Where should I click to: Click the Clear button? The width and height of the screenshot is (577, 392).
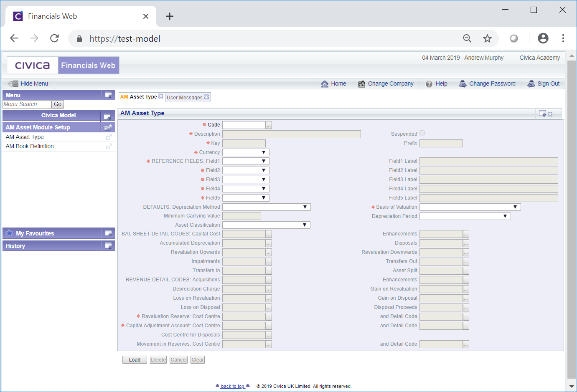click(198, 360)
